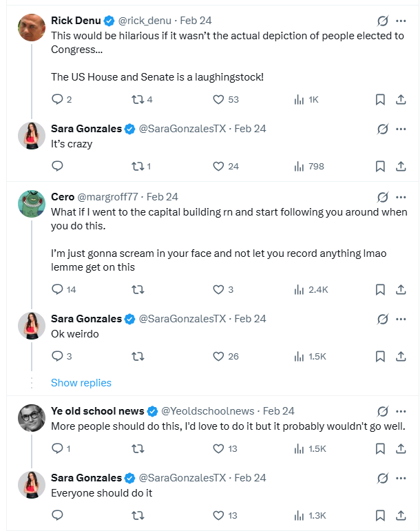420x531 pixels.
Task: View analytics for "It's crazy" reply
Action: 300,166
